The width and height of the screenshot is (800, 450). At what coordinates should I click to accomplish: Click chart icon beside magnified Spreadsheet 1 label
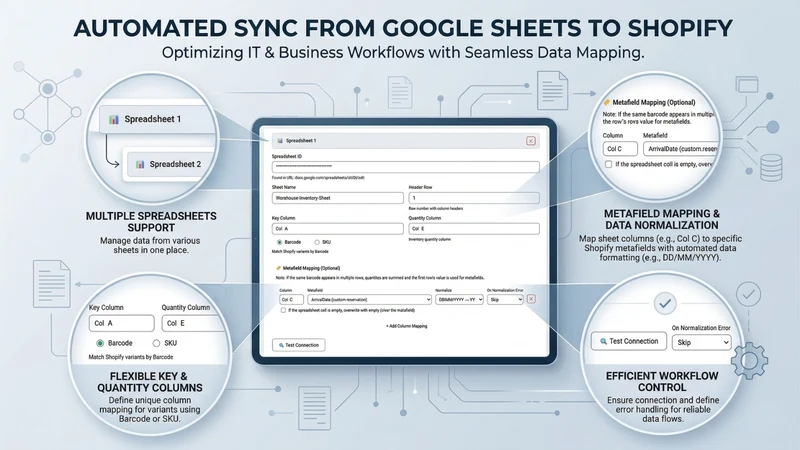point(114,119)
